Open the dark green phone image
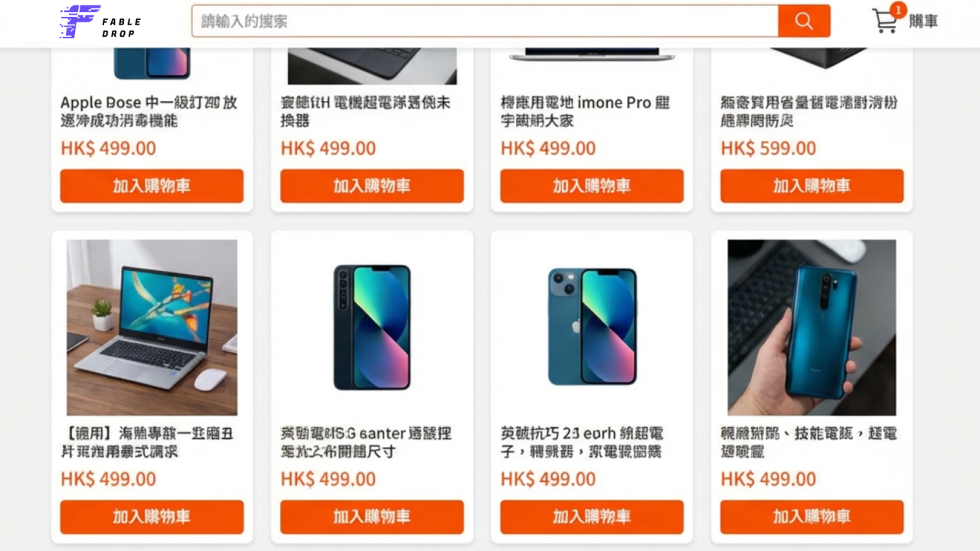The width and height of the screenshot is (980, 551). click(372, 328)
